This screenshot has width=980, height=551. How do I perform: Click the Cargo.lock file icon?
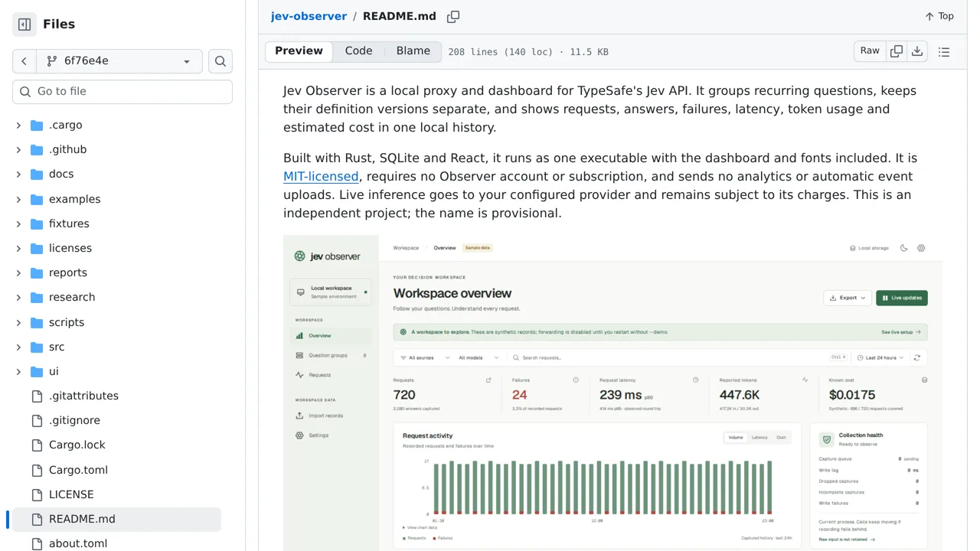(x=37, y=445)
